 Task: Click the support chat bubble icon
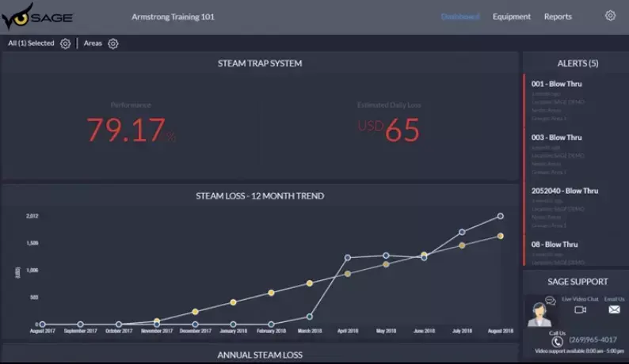pyautogui.click(x=550, y=300)
